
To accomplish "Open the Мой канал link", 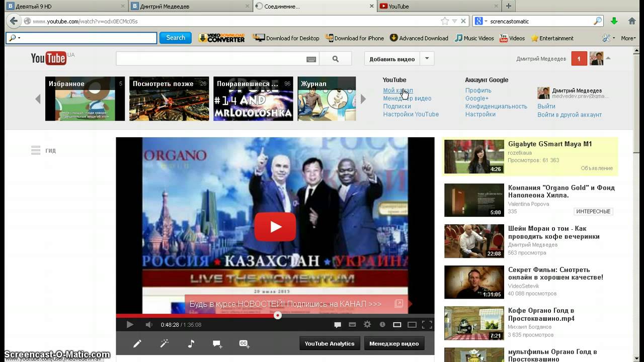I will (398, 90).
